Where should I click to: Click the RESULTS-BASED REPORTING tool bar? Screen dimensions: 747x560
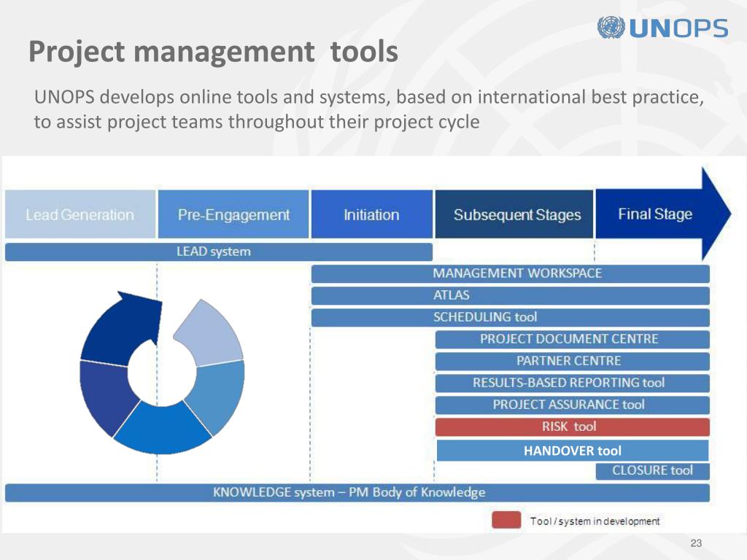[x=572, y=383]
